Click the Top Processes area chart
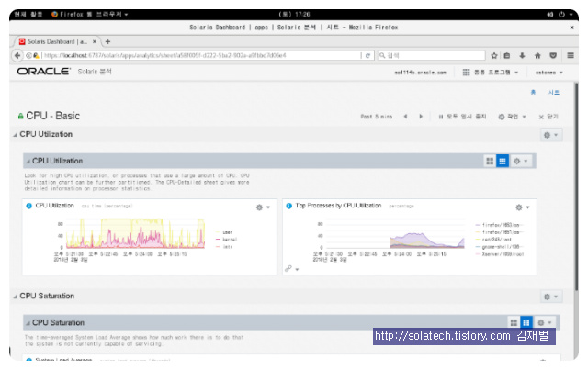 395,235
